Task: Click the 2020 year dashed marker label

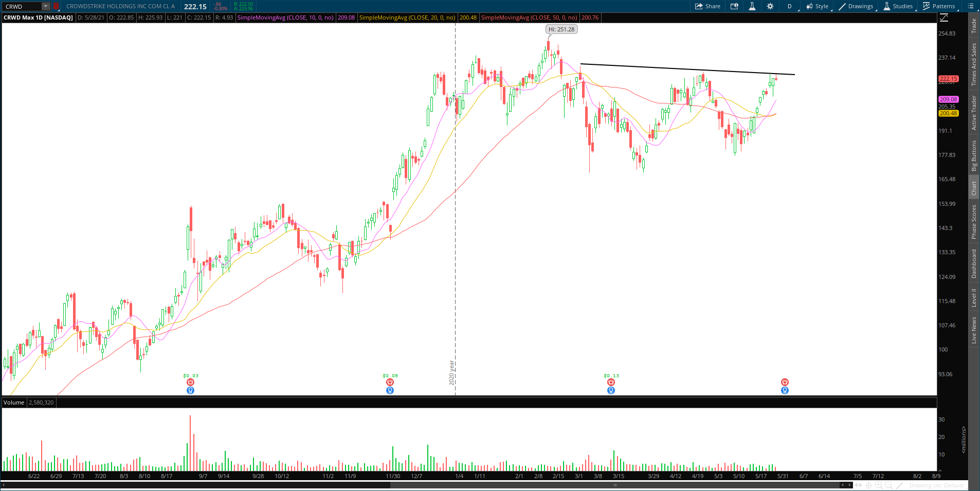Action: click(452, 373)
